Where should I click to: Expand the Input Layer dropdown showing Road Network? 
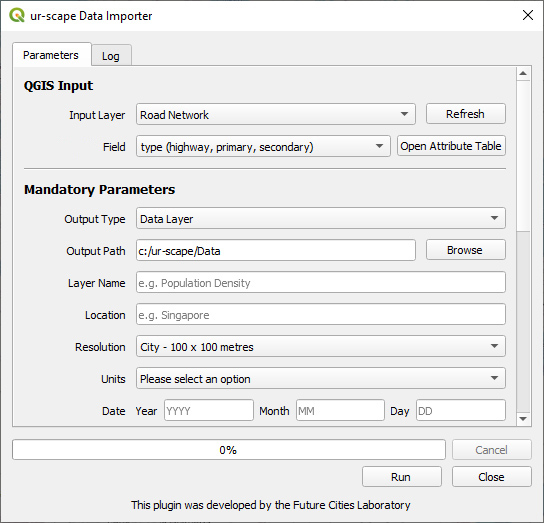tap(276, 115)
